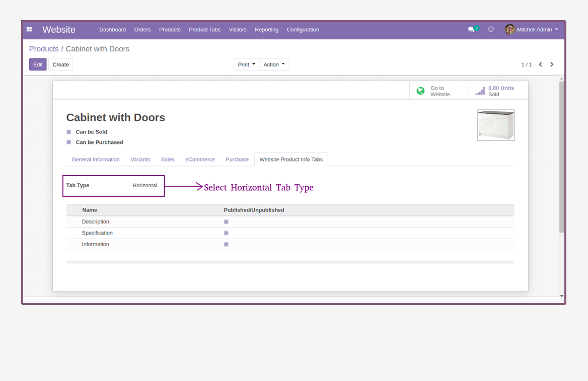Click the Description row name
The width and height of the screenshot is (588, 381).
[x=96, y=221]
